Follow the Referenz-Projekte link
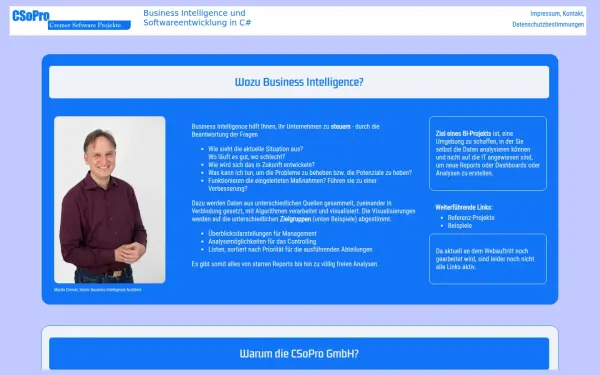Viewport: 600px width, 375px height. pyautogui.click(x=471, y=218)
